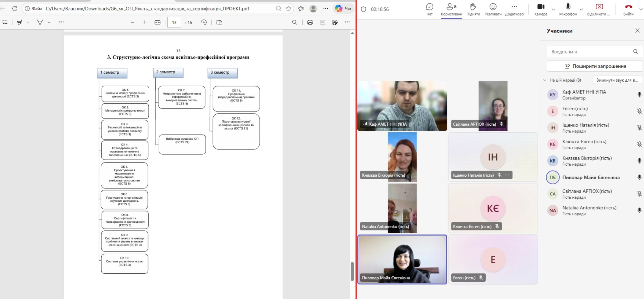Click the Поширити запрошення button
Screen dimensions: 644x299
pos(595,66)
